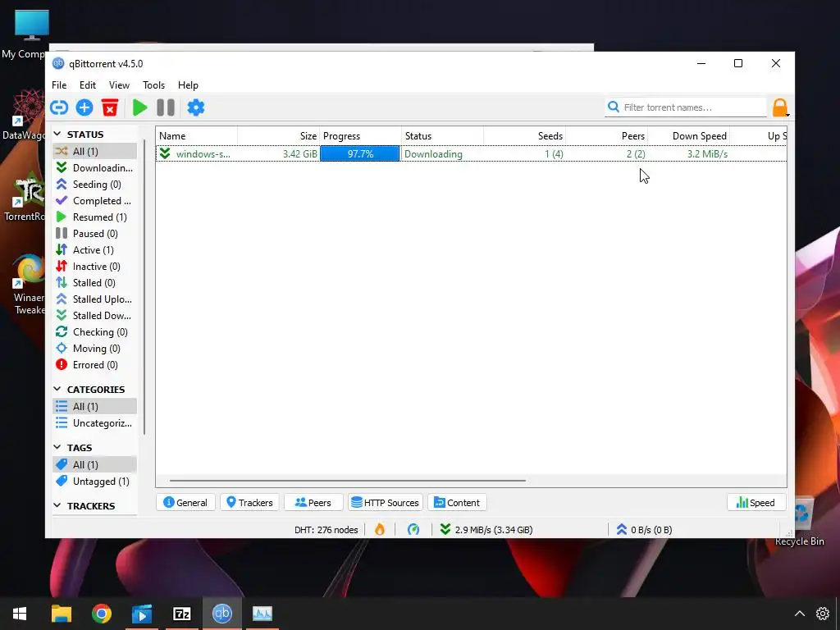
Task: Open the File menu
Action: tap(59, 85)
